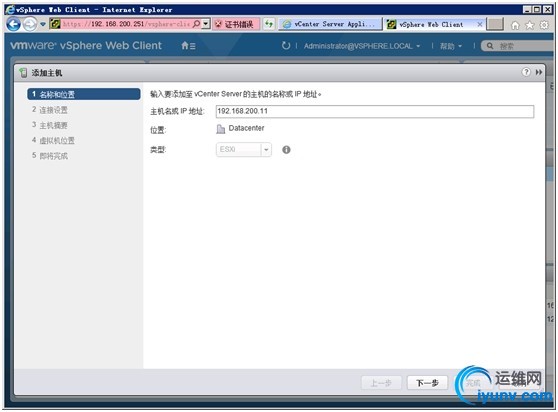This screenshot has height=412, width=558.
Task: Click the vmware vSphere Web Client logo
Action: click(86, 46)
